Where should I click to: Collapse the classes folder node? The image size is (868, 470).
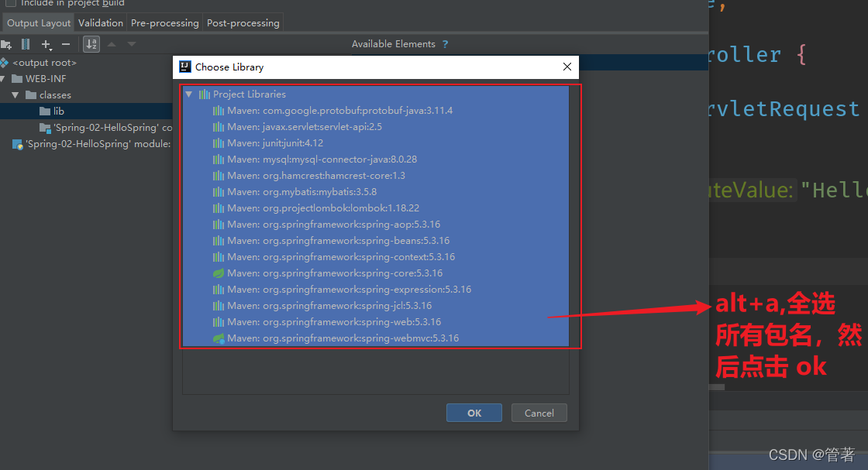click(15, 95)
